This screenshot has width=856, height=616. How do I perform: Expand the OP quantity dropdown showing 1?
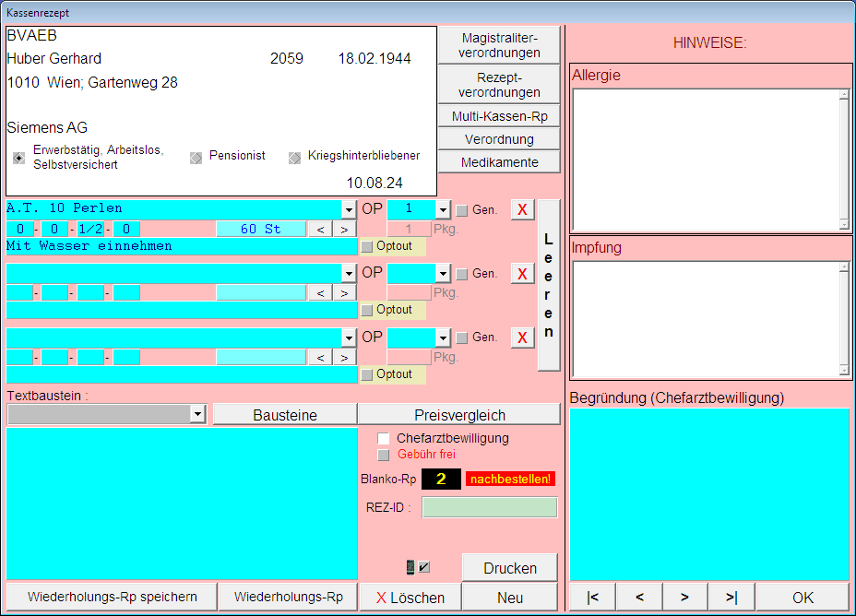click(442, 209)
